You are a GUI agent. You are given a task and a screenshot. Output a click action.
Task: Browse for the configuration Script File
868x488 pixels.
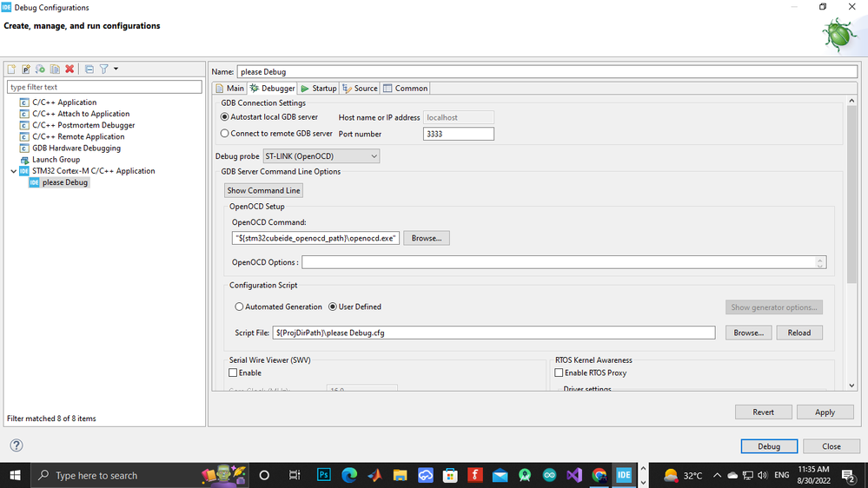coord(748,333)
